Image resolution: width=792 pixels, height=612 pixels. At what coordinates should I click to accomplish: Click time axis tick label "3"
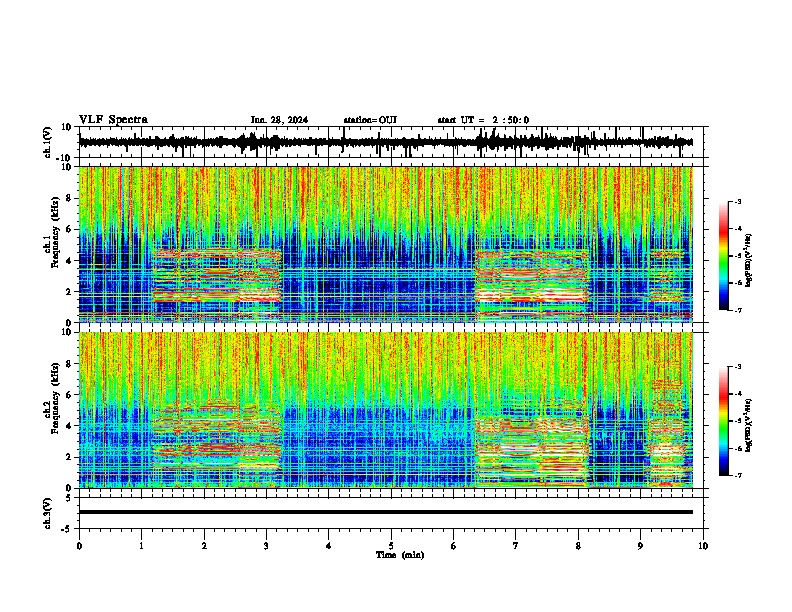(x=266, y=546)
